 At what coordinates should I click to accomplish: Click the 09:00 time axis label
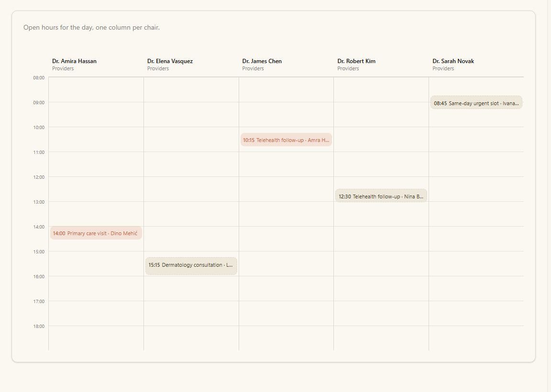tap(39, 103)
